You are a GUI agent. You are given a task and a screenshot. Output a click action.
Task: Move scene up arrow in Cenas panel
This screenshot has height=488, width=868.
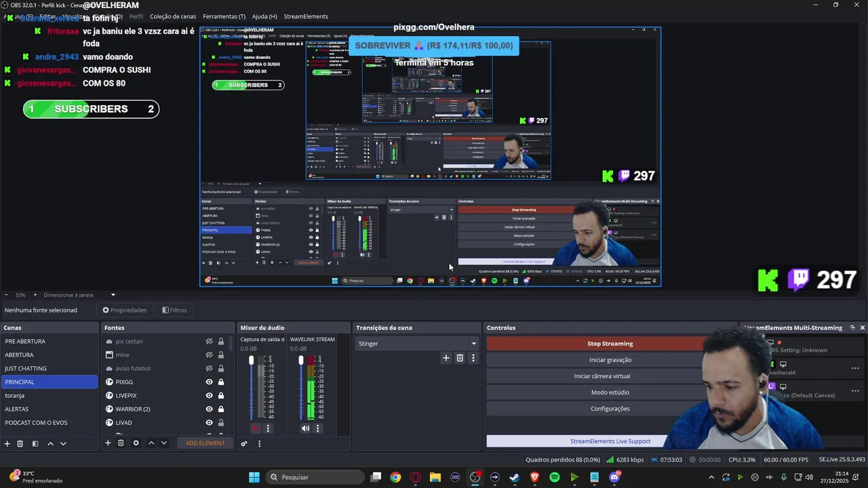pyautogui.click(x=50, y=443)
